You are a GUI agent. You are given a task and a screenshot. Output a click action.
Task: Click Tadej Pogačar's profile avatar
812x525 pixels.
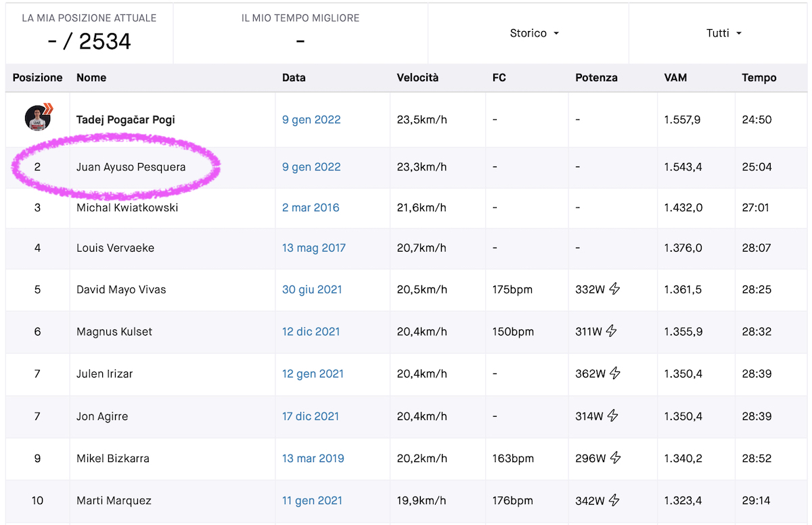pos(38,118)
